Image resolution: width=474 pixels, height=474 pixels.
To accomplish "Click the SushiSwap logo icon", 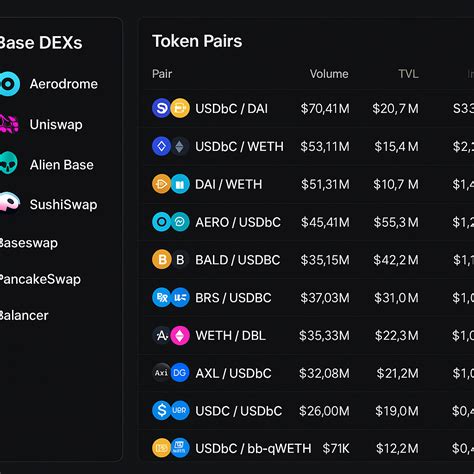I will click(10, 202).
